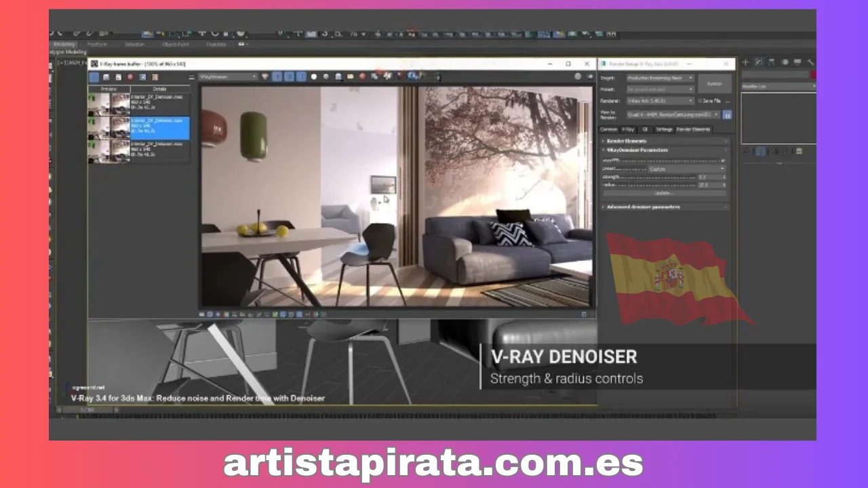The image size is (868, 488).
Task: Open the Utilities panel wrench icon
Action: (810, 62)
